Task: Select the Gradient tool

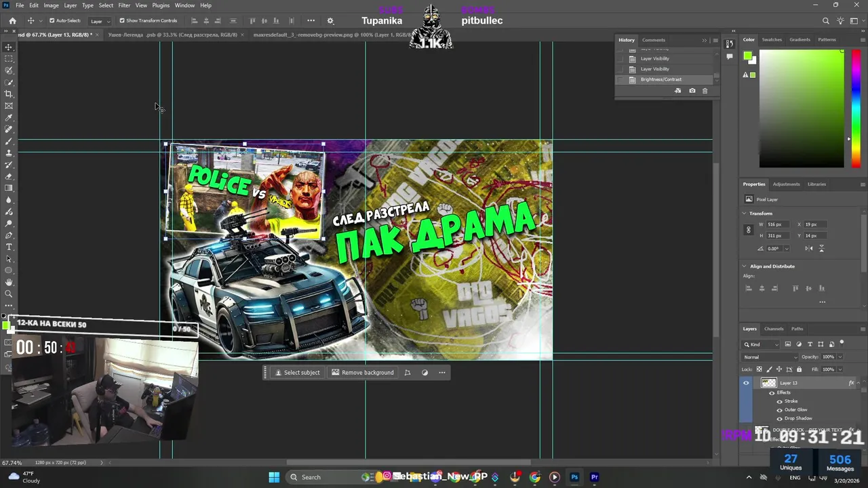Action: pyautogui.click(x=9, y=188)
